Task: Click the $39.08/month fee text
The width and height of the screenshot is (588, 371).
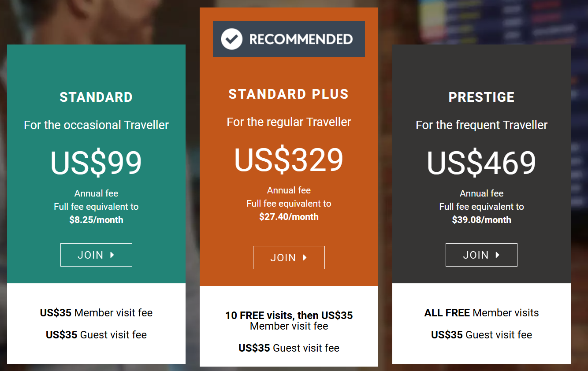Action: [481, 220]
